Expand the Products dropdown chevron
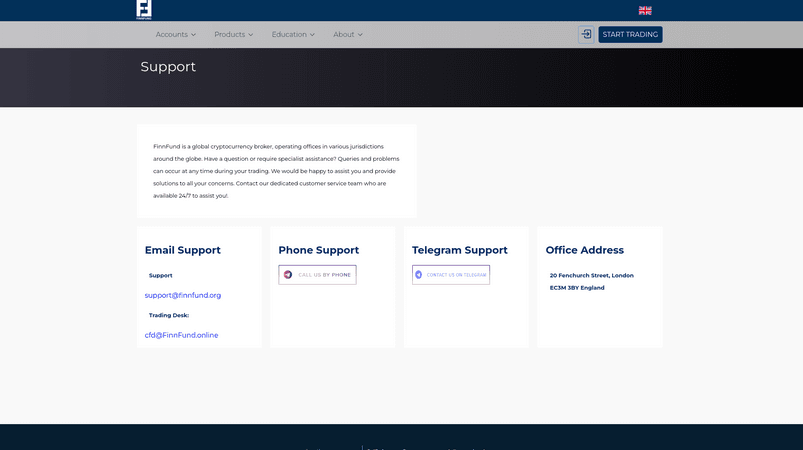 (x=250, y=35)
